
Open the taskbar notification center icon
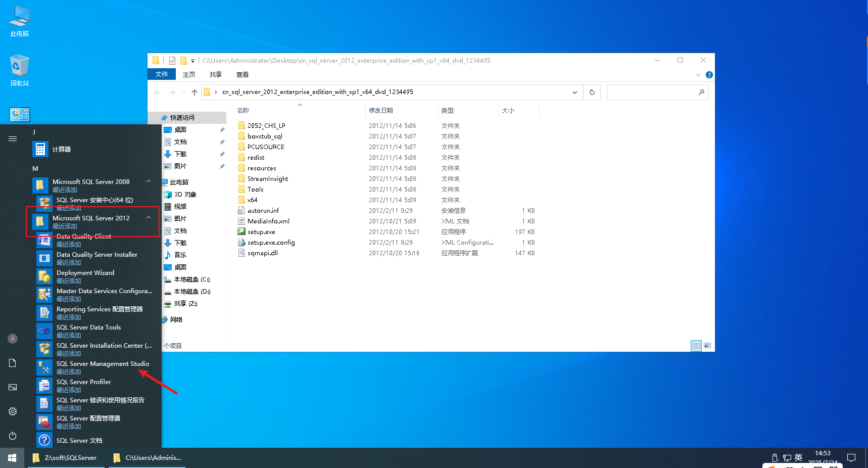click(x=851, y=458)
